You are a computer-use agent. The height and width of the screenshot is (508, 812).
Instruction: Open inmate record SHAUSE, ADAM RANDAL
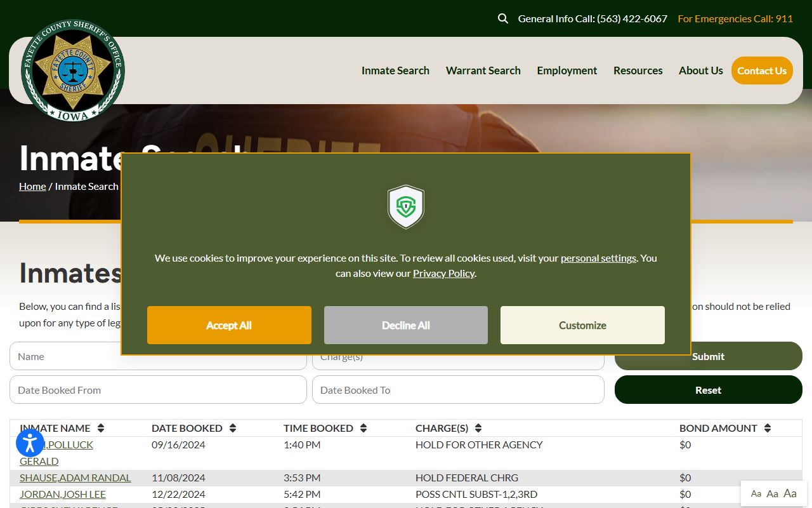point(75,478)
